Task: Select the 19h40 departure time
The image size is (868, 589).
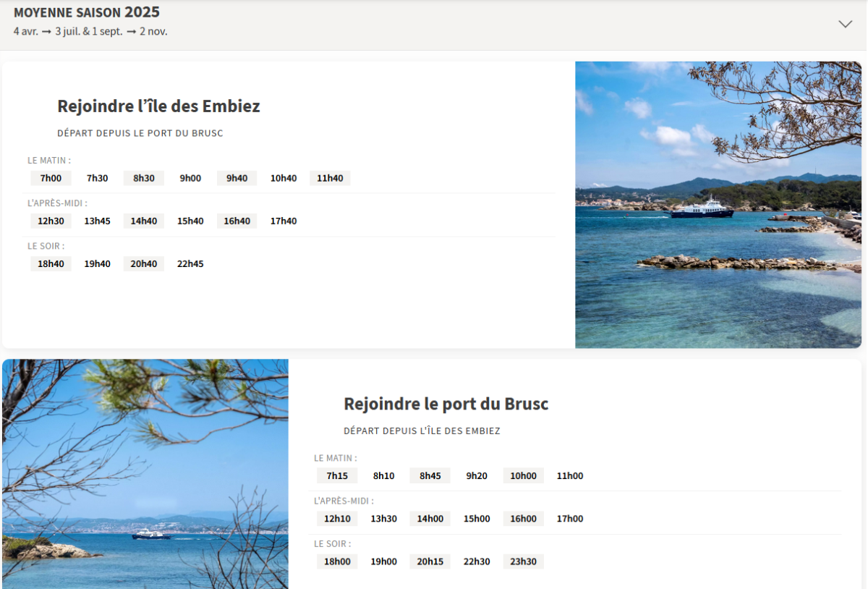Action: click(98, 263)
